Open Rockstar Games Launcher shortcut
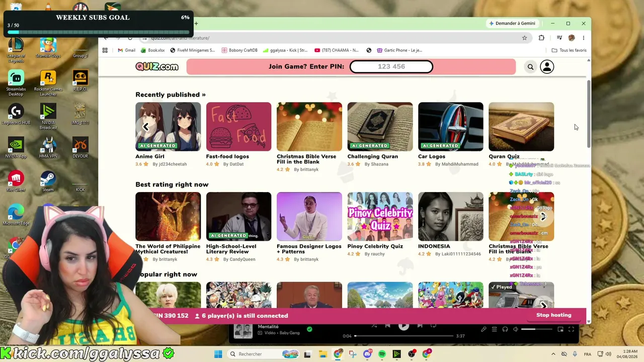Image resolution: width=644 pixels, height=362 pixels. click(48, 83)
